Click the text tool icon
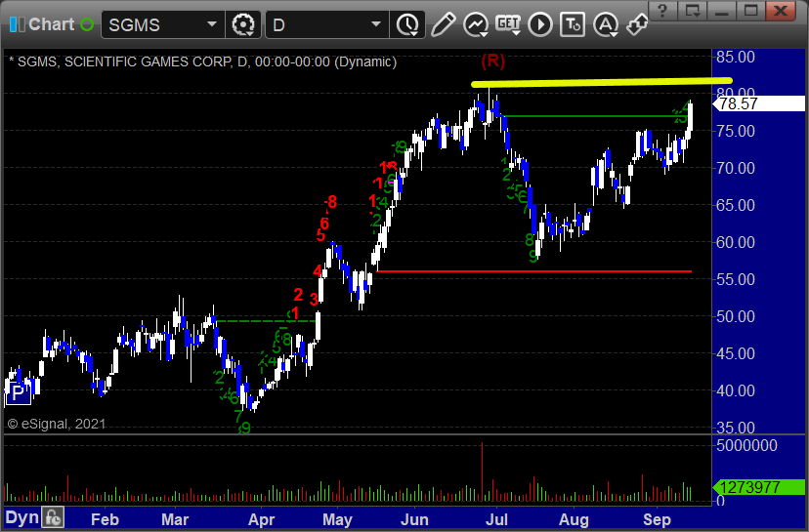Screen dimensions: 809x532 (x=573, y=24)
